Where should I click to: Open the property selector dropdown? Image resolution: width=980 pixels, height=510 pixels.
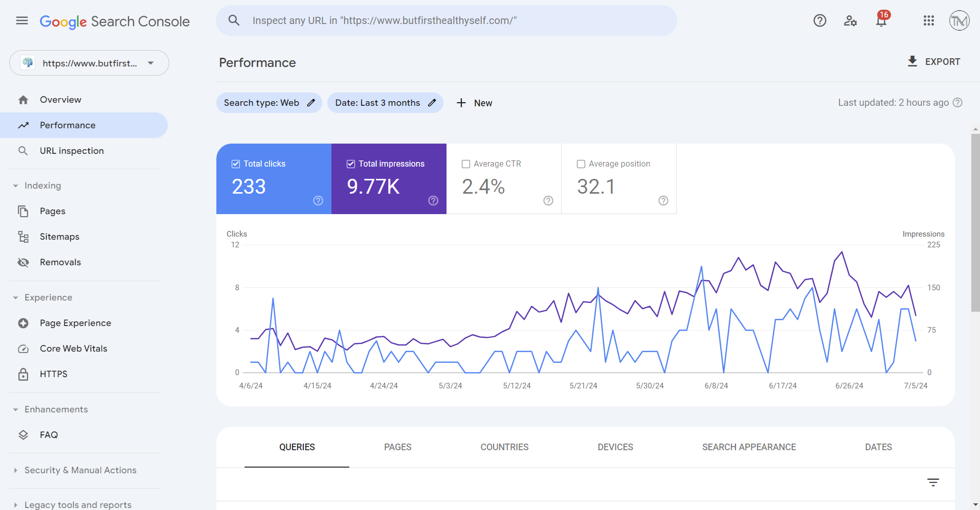click(89, 63)
